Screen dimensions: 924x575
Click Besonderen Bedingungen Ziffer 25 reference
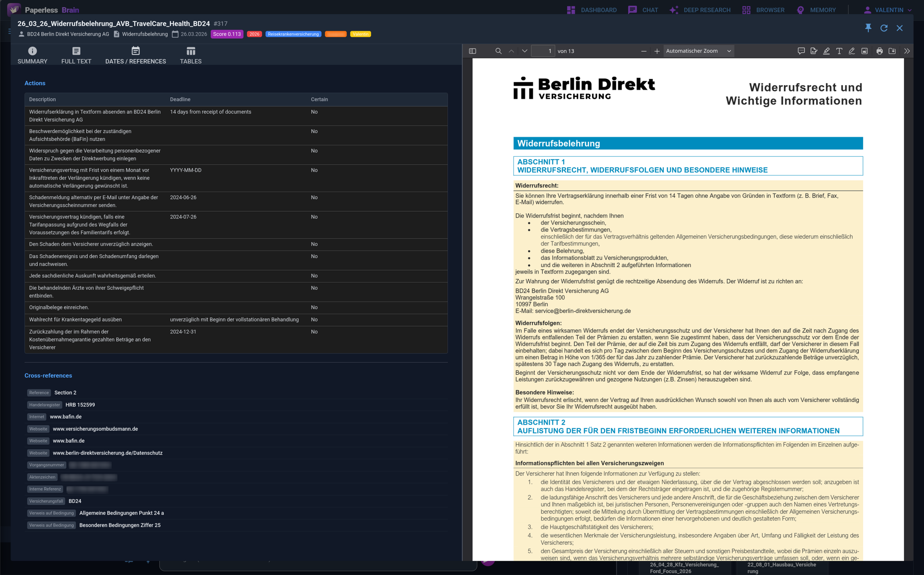120,525
